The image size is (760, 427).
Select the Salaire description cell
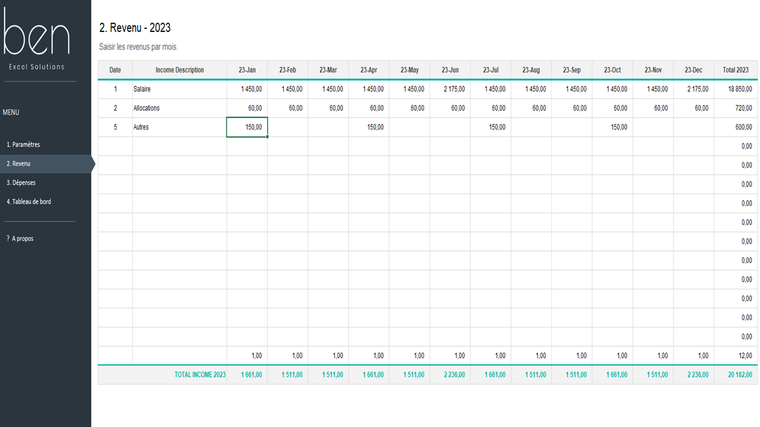pos(179,89)
